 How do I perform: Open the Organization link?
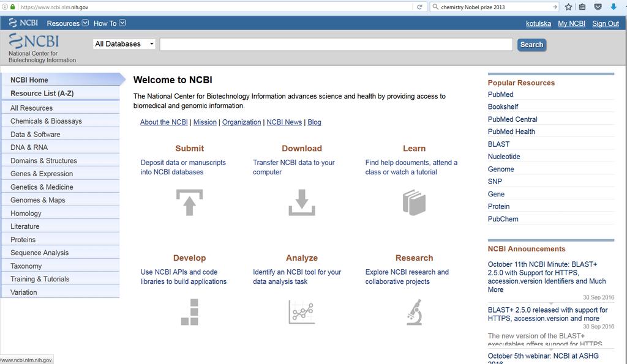pos(241,122)
